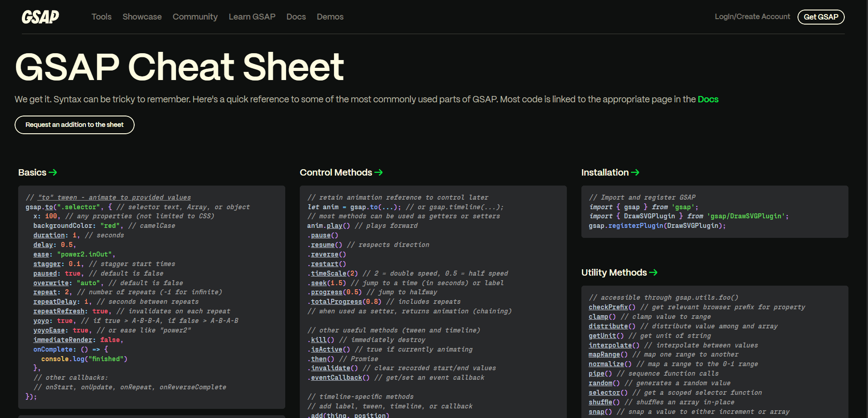This screenshot has height=418, width=868.
Task: Click the paused property link
Action: [x=45, y=273]
